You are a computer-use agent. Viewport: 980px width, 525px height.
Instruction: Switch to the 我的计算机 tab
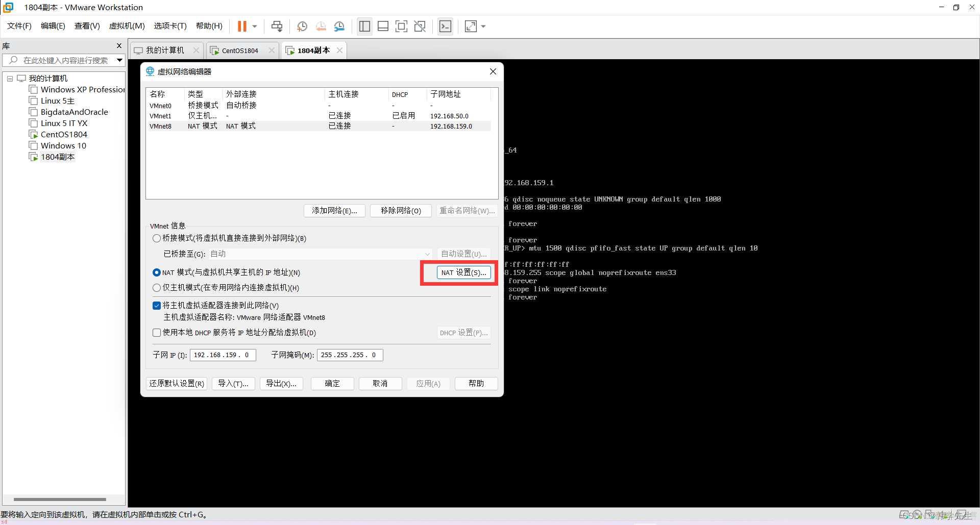165,51
